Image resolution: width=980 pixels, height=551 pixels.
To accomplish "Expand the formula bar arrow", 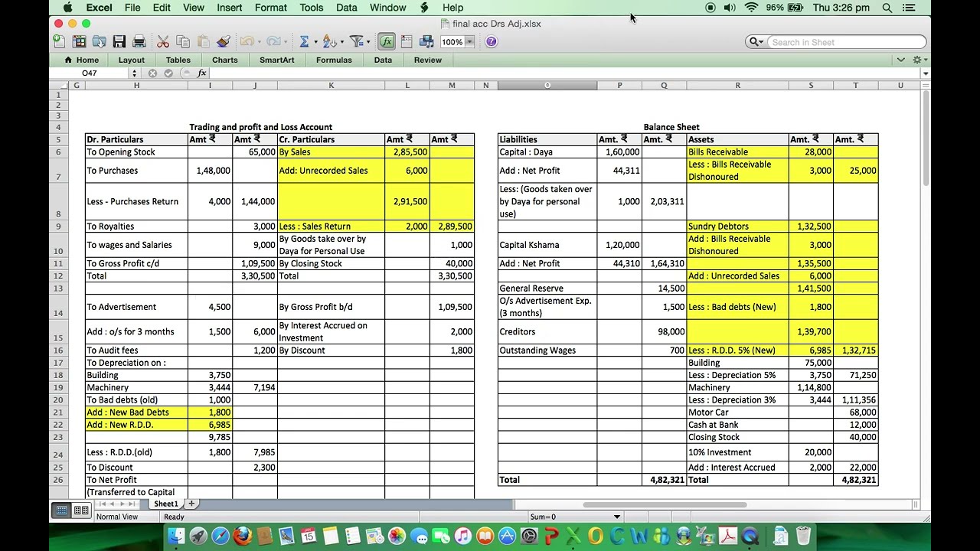I will tap(926, 73).
